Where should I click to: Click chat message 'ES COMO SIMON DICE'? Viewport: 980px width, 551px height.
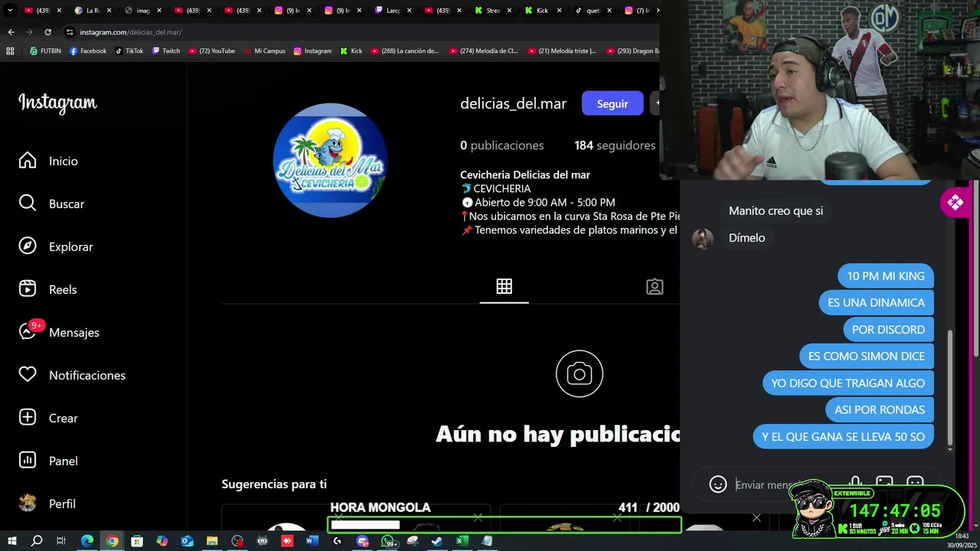point(867,356)
